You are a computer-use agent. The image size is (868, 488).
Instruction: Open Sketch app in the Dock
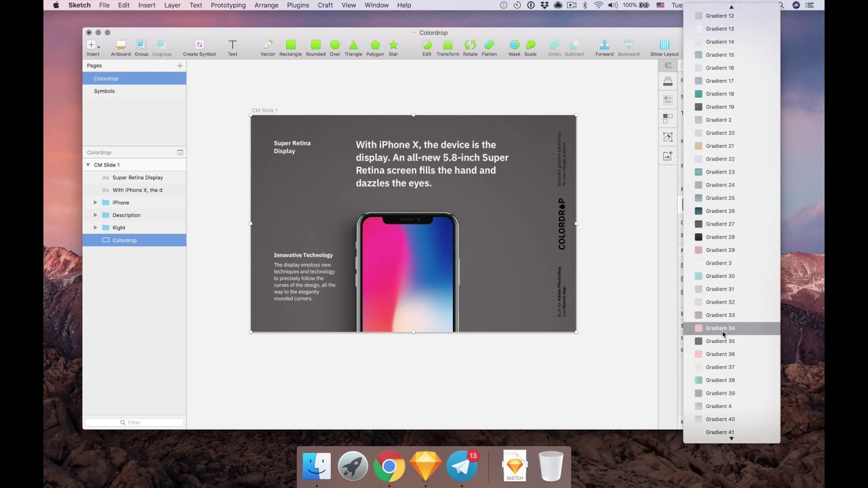(x=426, y=466)
